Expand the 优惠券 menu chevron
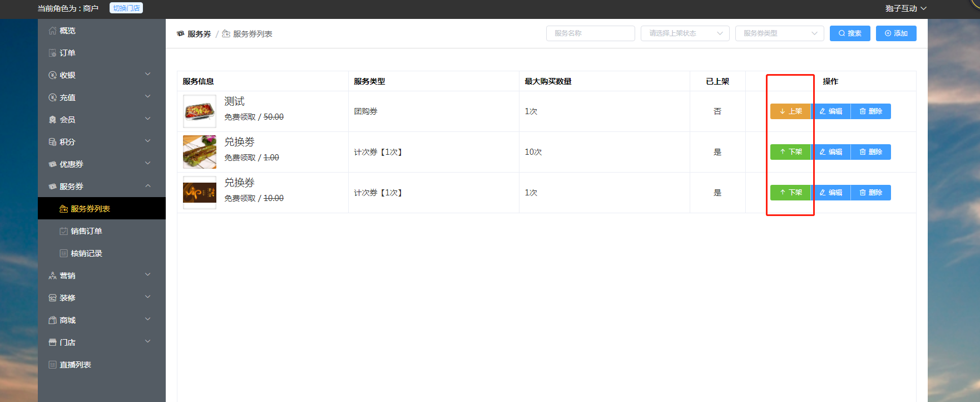Screen dimensions: 980x402 (x=148, y=163)
